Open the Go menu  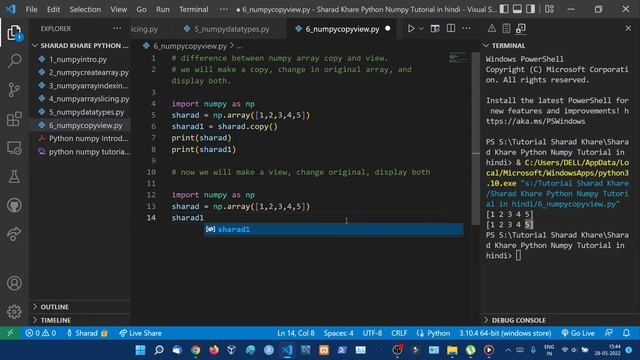[x=141, y=9]
